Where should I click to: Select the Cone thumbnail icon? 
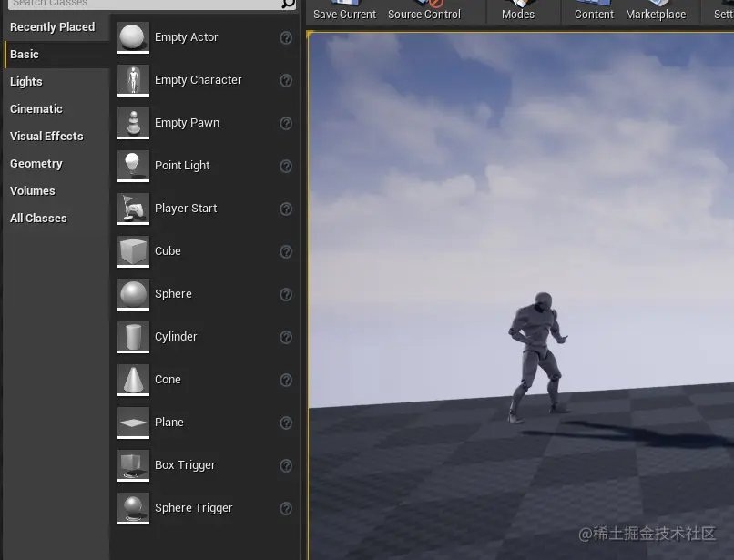[x=133, y=381]
